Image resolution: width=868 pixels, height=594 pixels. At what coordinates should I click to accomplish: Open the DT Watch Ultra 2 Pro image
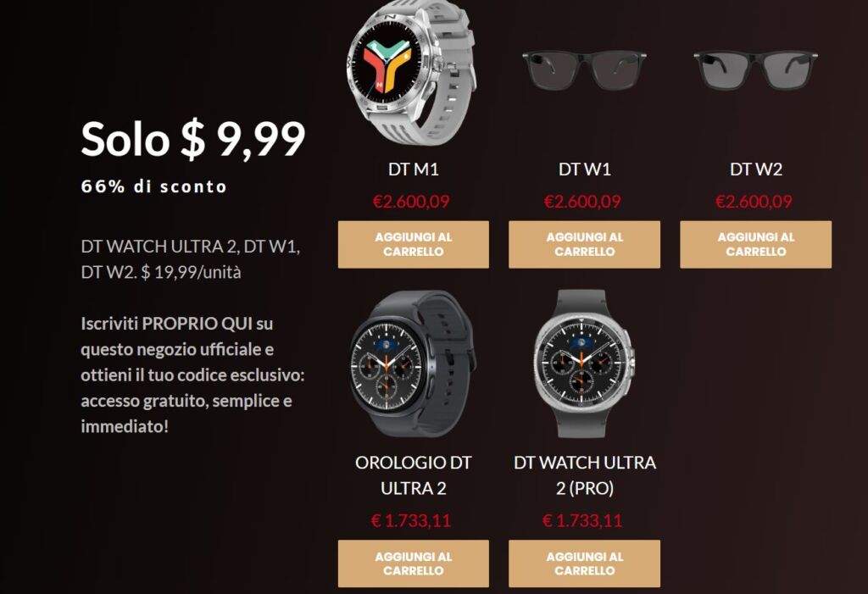(x=584, y=364)
